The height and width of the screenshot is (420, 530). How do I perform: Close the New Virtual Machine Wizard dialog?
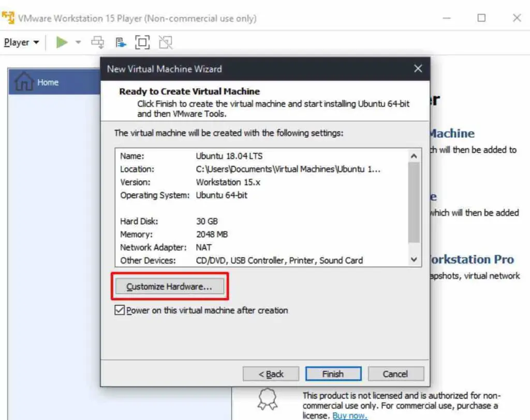tap(418, 69)
